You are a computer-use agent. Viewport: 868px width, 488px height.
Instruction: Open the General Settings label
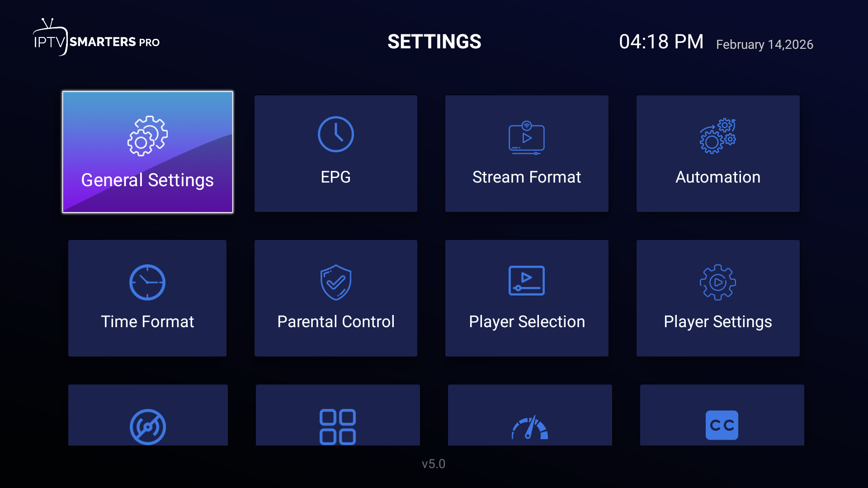coord(147,180)
